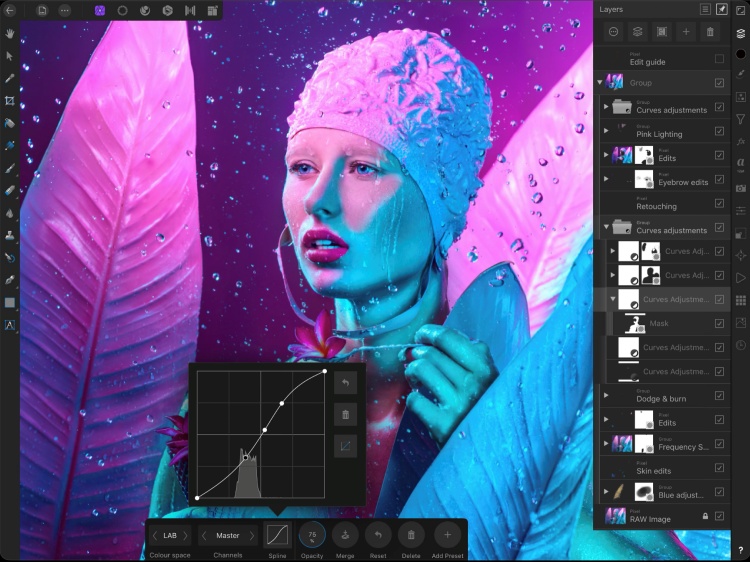Viewport: 750px width, 562px height.
Task: Tap Delete in the context bar
Action: (x=411, y=535)
